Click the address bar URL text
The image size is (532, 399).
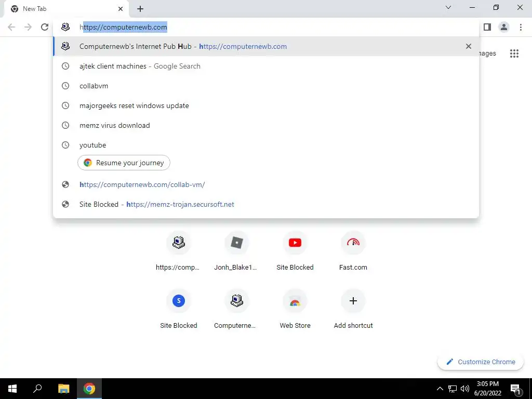point(123,27)
